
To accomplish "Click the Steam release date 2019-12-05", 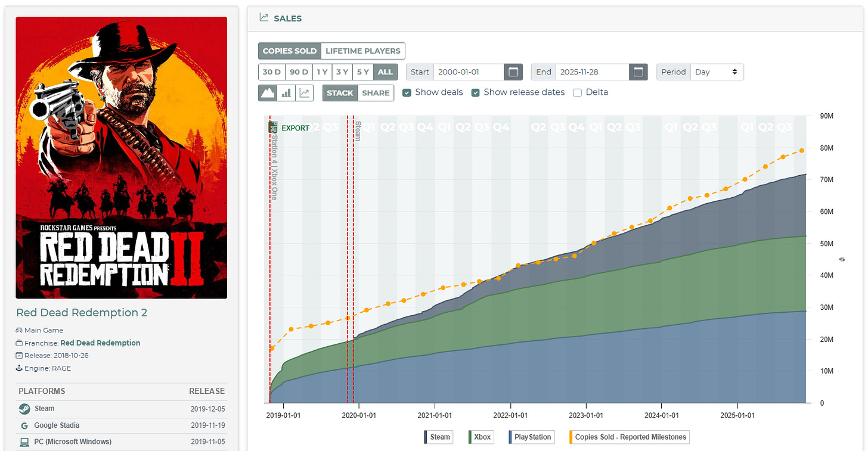I will click(x=208, y=409).
